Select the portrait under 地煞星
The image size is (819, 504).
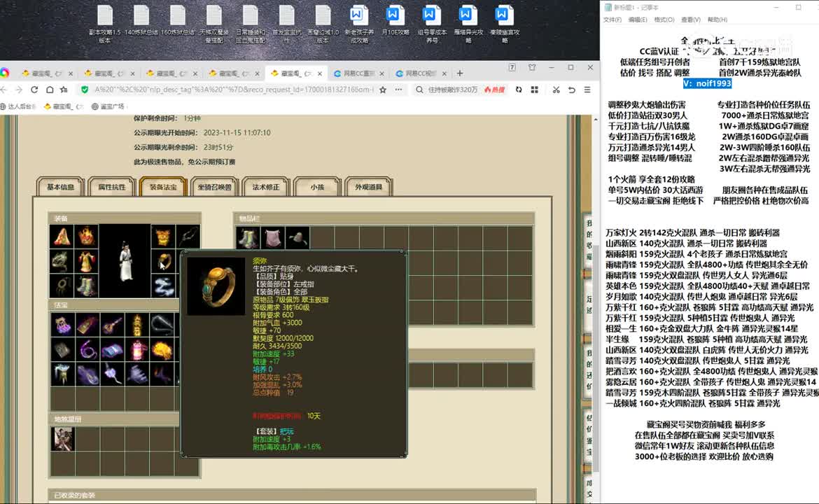[x=63, y=439]
